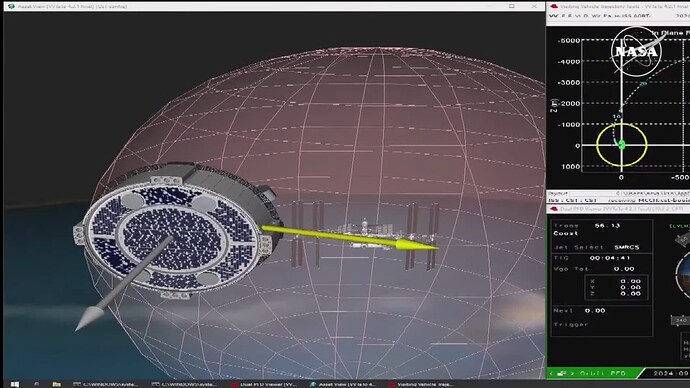Switch to the second C:\WINDOWS console taskbar item
690x388 pixels.
click(x=184, y=384)
